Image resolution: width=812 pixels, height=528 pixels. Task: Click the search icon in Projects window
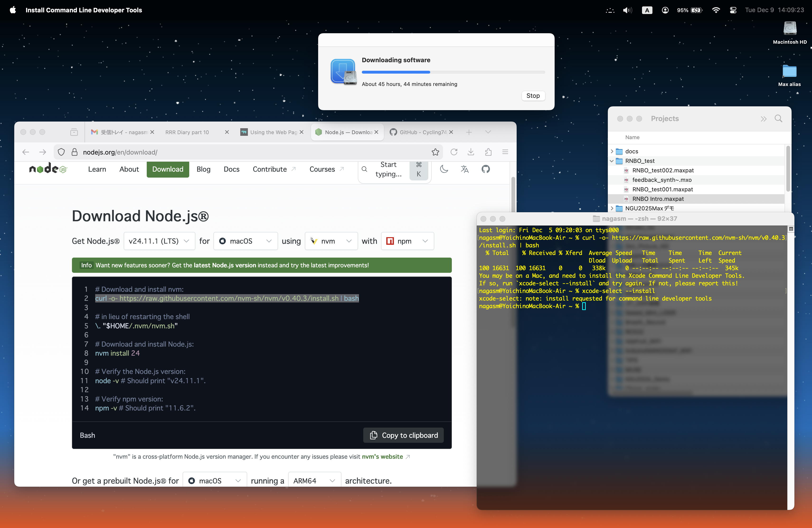(778, 119)
